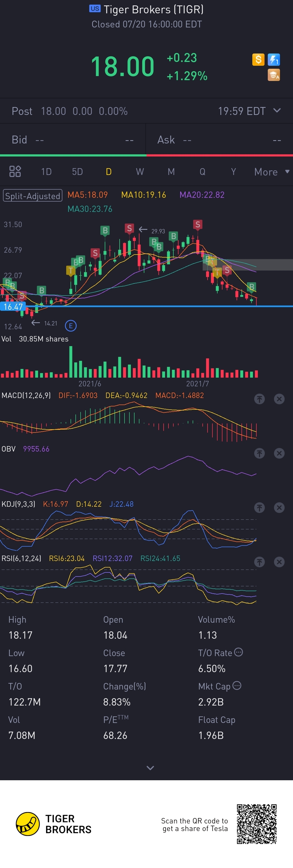
Task: Tap the 16.47 price line label
Action: point(13,307)
